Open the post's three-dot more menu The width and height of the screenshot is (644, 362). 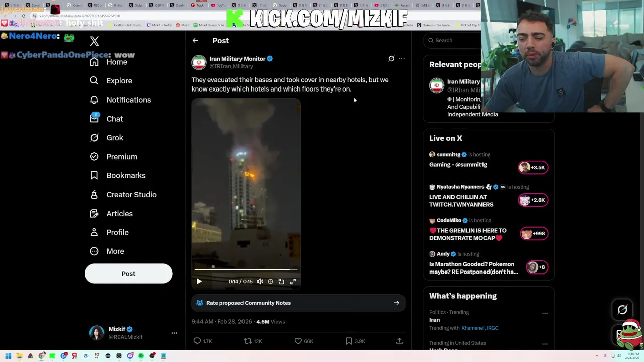[401, 59]
